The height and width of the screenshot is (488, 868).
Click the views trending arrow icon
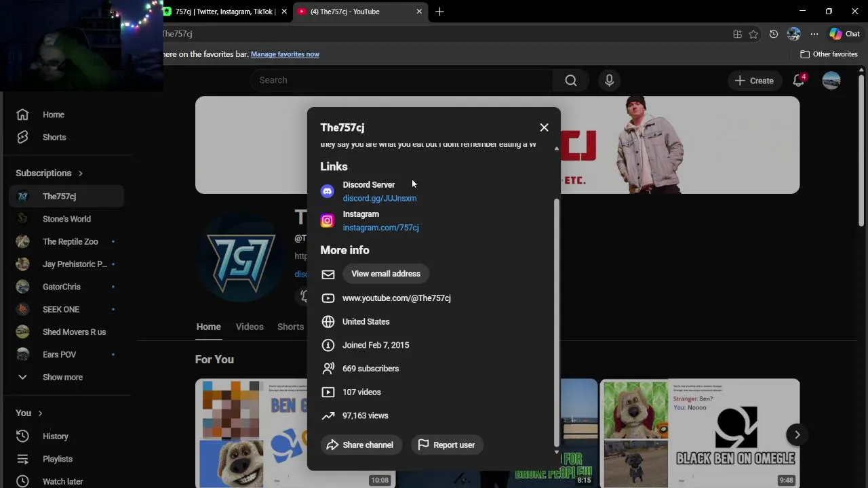point(328,416)
